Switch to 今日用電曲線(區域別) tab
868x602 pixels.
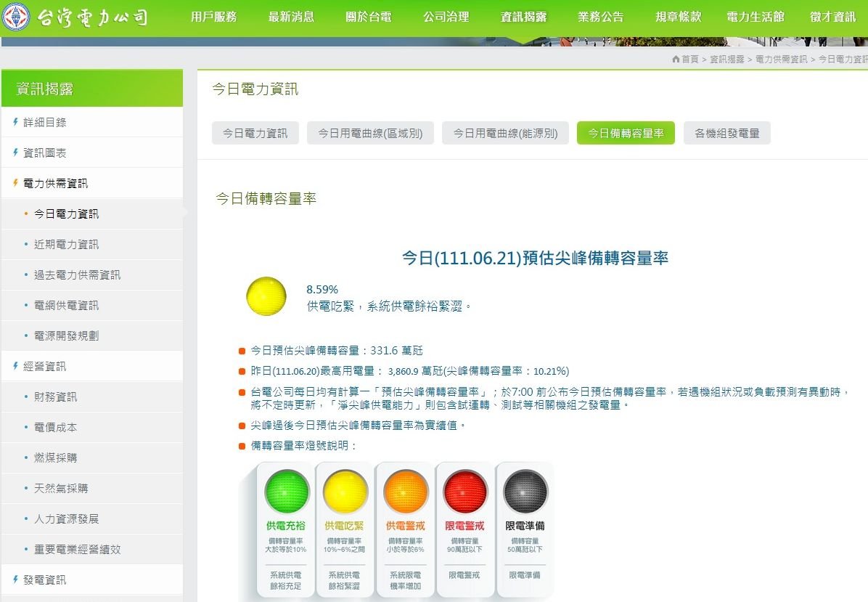coord(370,133)
